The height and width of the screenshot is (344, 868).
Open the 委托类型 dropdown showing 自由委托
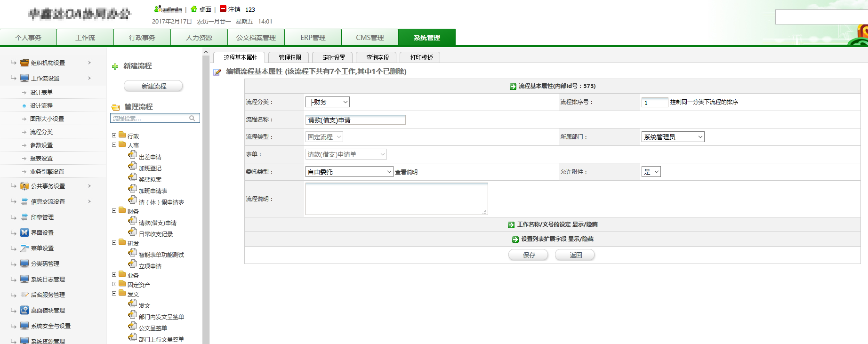(x=349, y=172)
